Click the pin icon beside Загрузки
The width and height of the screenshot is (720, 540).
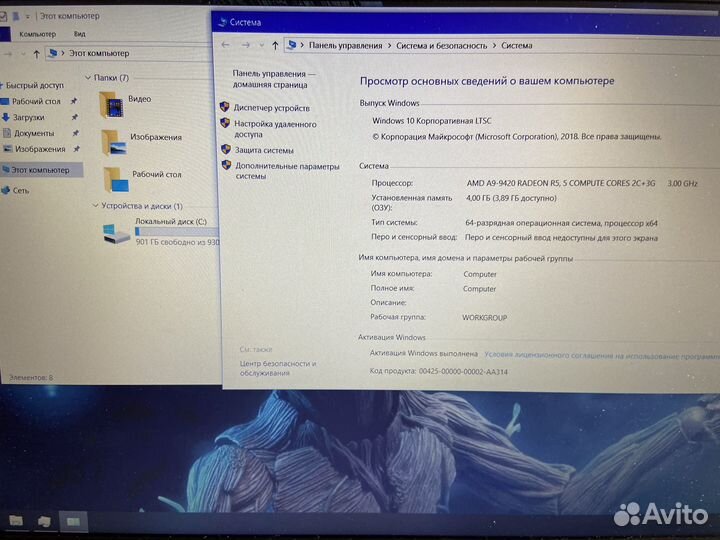(75, 117)
